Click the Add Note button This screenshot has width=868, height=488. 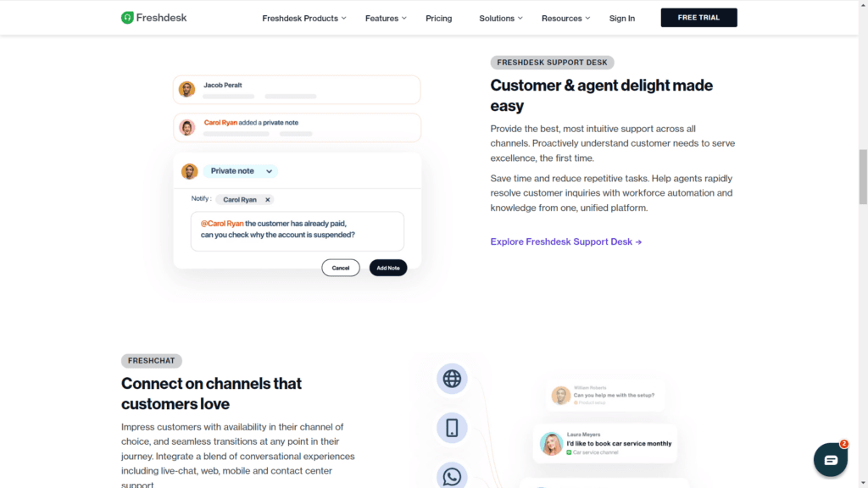pyautogui.click(x=387, y=267)
